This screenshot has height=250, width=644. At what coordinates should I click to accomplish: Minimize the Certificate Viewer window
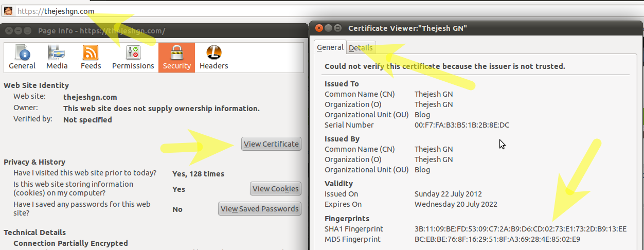329,28
